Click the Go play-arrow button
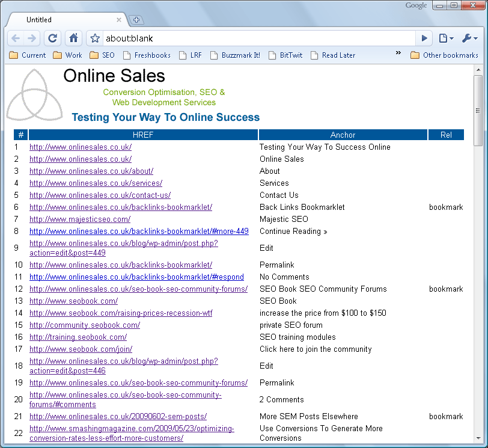Viewport: 488px width, 448px height. (x=424, y=38)
